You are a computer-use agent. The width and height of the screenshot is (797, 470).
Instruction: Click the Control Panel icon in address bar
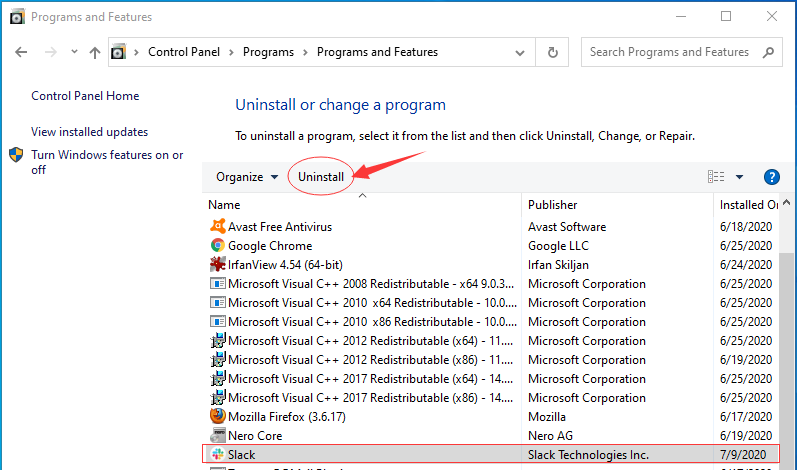(x=118, y=52)
